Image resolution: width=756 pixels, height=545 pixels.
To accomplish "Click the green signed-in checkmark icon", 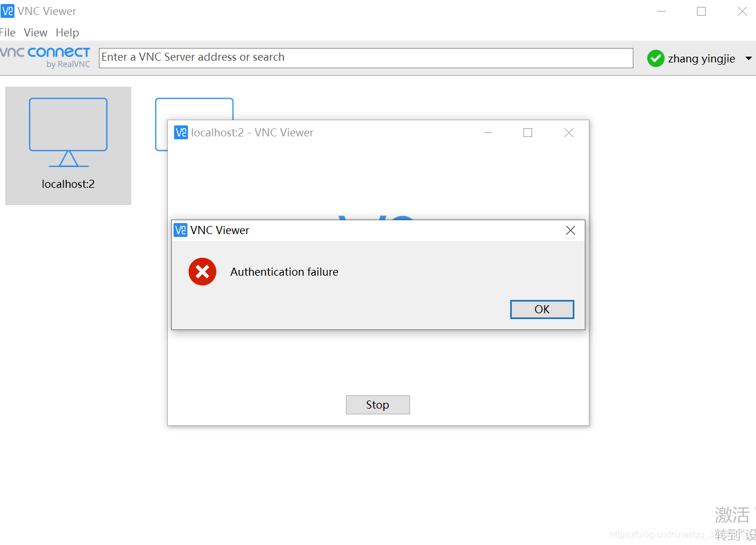I will tap(655, 58).
